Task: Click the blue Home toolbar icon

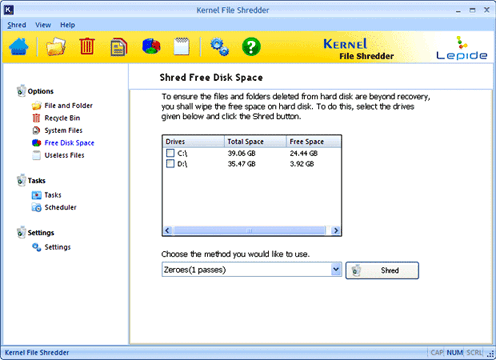Action: [x=19, y=47]
